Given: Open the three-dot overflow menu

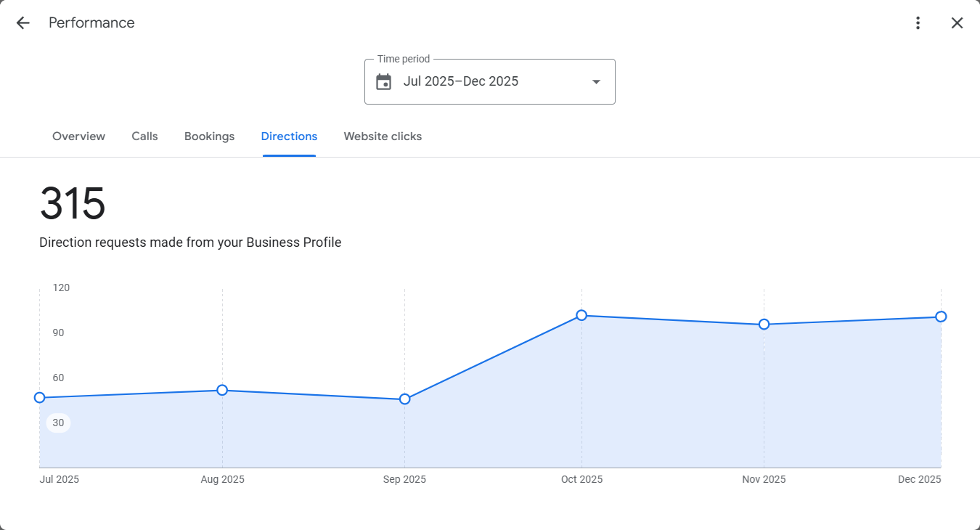Looking at the screenshot, I should tap(918, 23).
